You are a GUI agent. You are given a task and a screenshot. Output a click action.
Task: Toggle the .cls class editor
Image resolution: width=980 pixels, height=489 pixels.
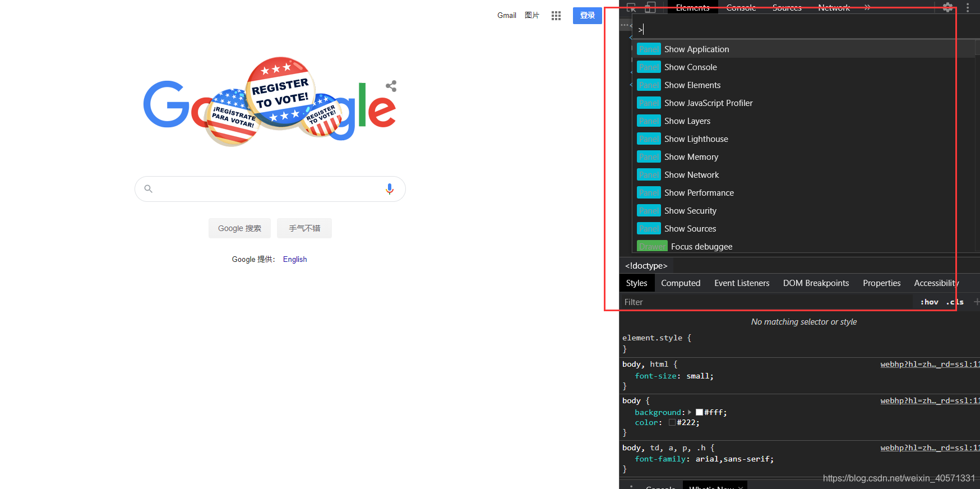pyautogui.click(x=955, y=302)
